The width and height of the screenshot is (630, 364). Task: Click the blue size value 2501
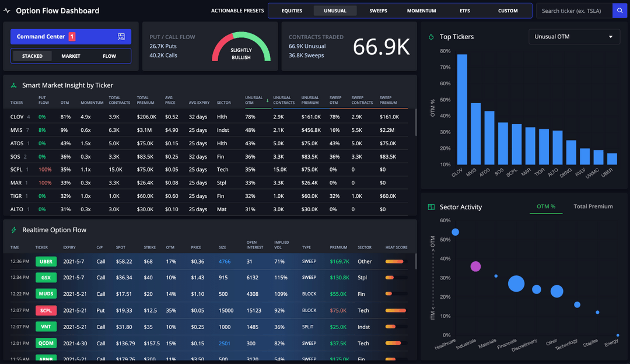point(225,344)
